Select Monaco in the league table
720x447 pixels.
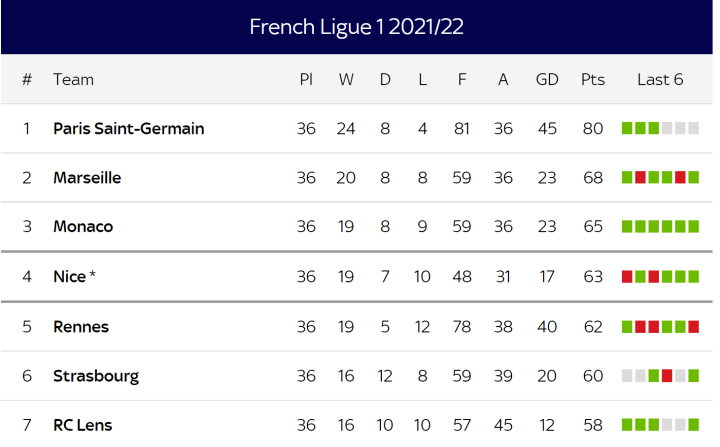click(x=83, y=226)
